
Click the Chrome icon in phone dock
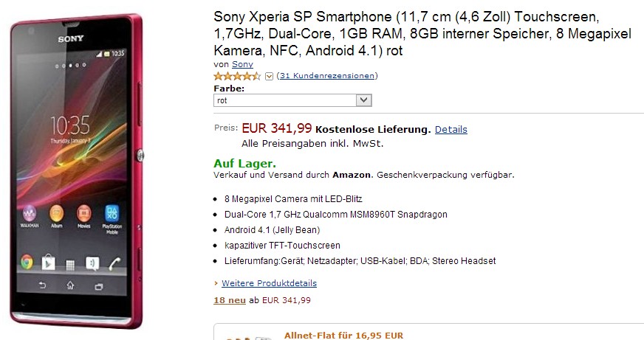tap(27, 261)
